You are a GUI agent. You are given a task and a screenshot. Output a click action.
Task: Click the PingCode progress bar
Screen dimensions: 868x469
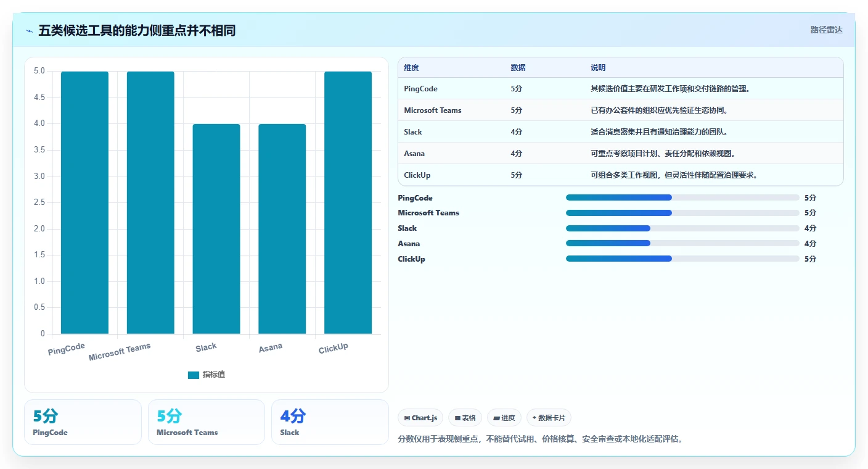click(682, 197)
